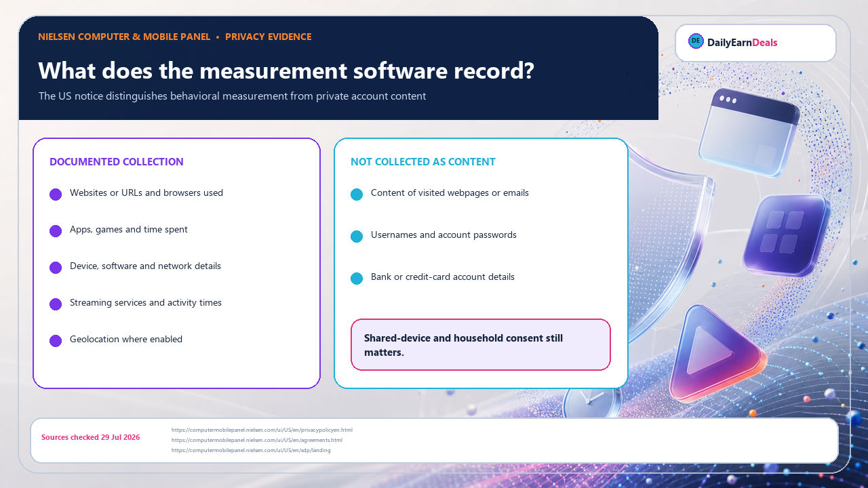Open the agreements.html source link
This screenshot has width=868, height=488.
point(256,440)
